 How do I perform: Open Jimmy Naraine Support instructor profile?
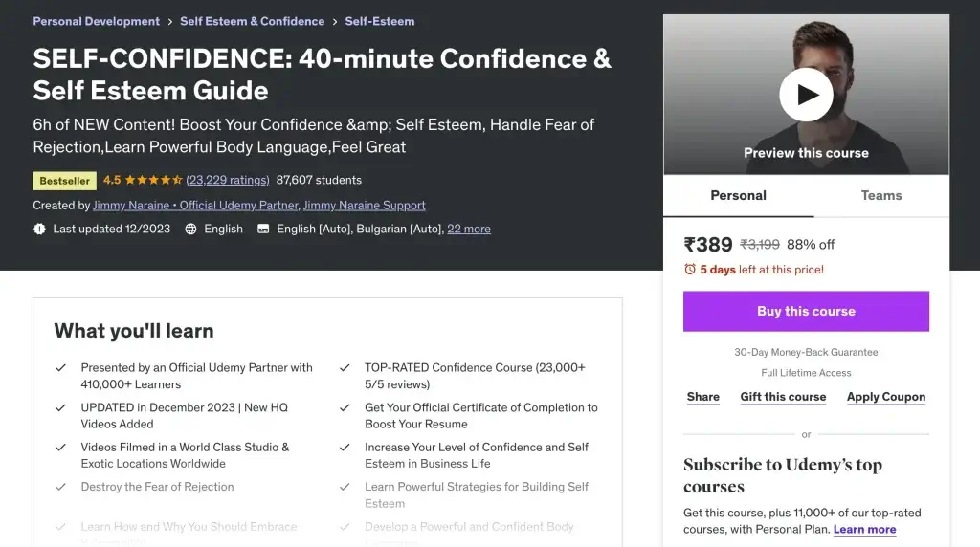365,206
